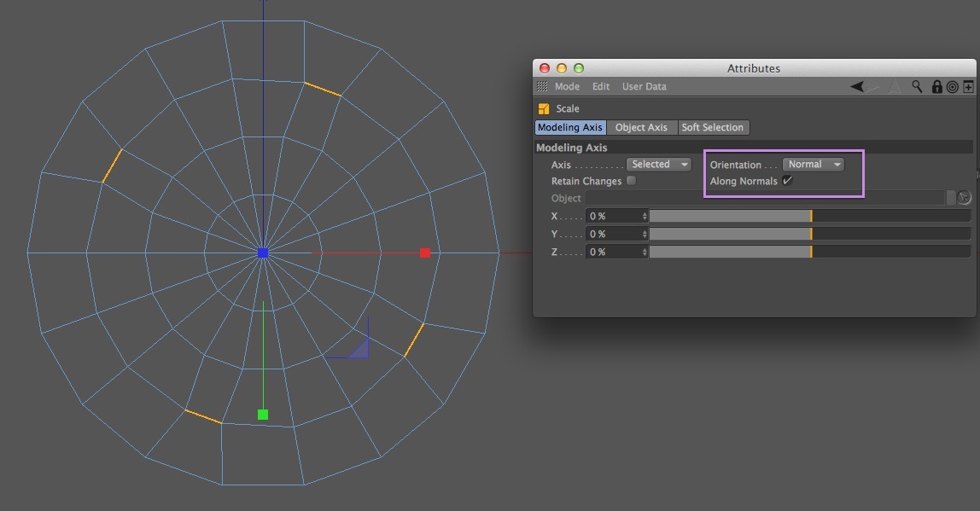Click the grip dots icon beside Mode

[542, 86]
